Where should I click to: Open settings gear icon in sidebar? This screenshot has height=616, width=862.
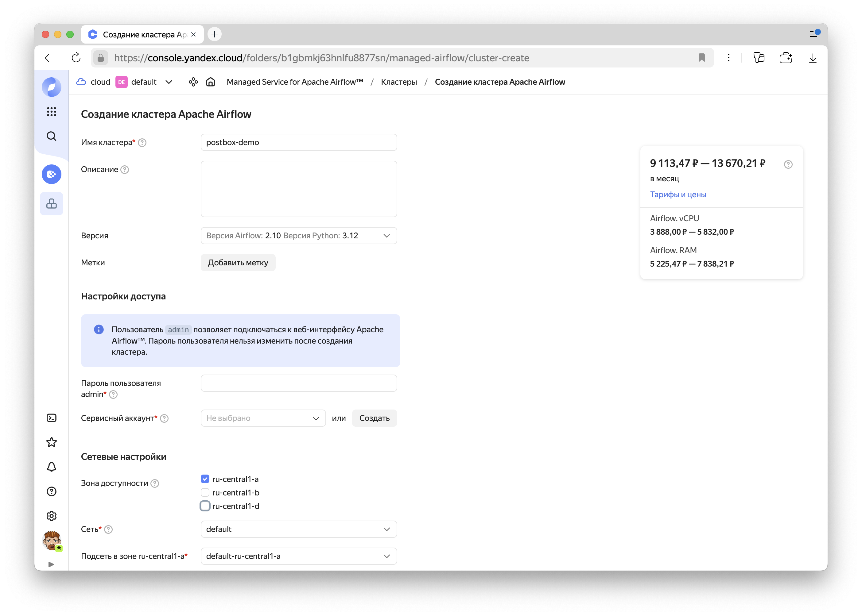click(51, 516)
